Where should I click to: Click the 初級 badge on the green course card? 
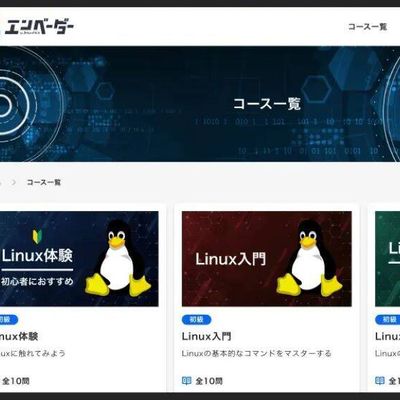[387, 320]
